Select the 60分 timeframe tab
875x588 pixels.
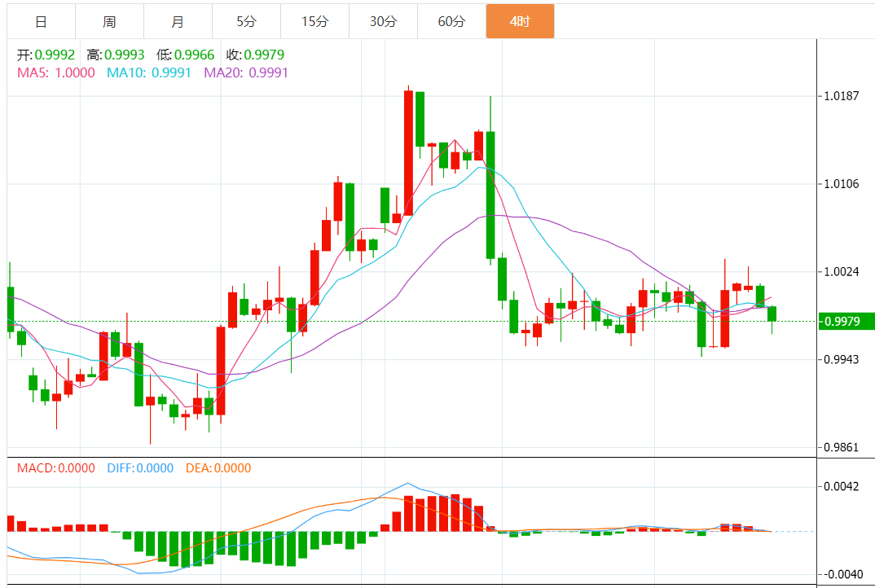[x=451, y=21]
